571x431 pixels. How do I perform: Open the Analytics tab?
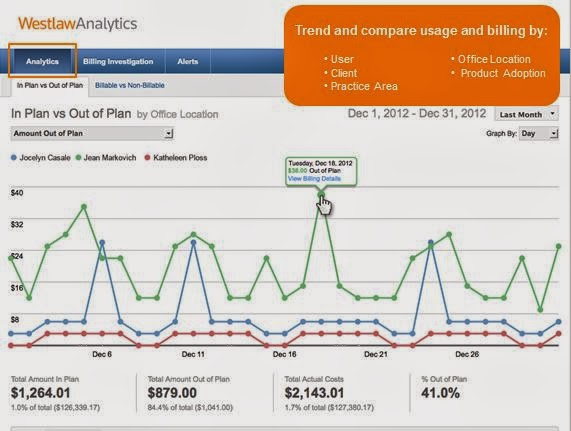(x=42, y=61)
